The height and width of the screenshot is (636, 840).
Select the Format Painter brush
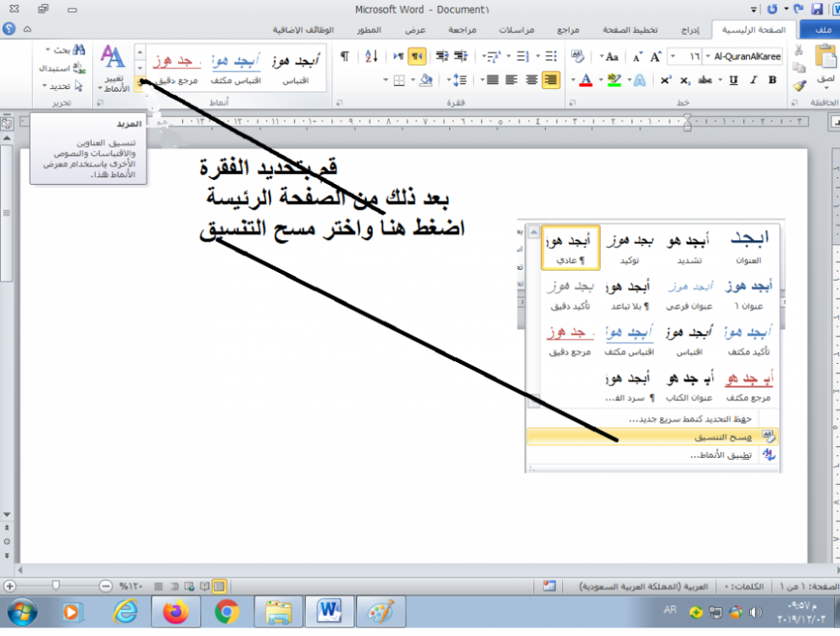[798, 86]
